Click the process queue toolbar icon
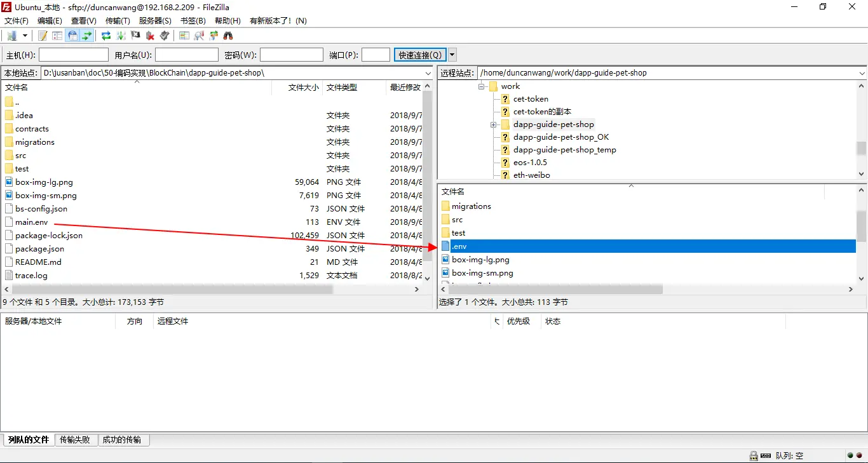The image size is (868, 463). 121,36
